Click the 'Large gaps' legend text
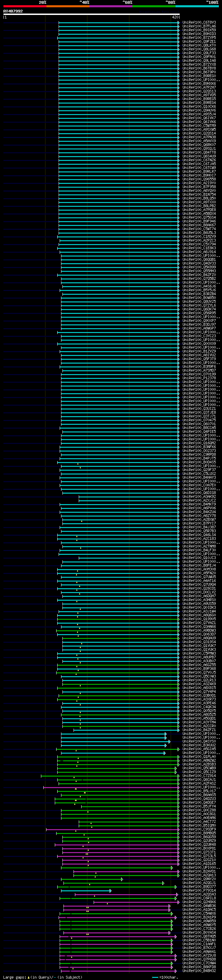Viewport: 222px width, 980px height. click(15, 977)
